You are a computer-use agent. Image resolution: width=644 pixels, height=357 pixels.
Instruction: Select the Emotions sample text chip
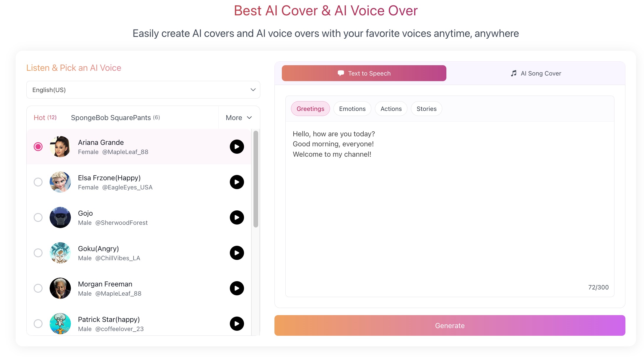tap(352, 109)
